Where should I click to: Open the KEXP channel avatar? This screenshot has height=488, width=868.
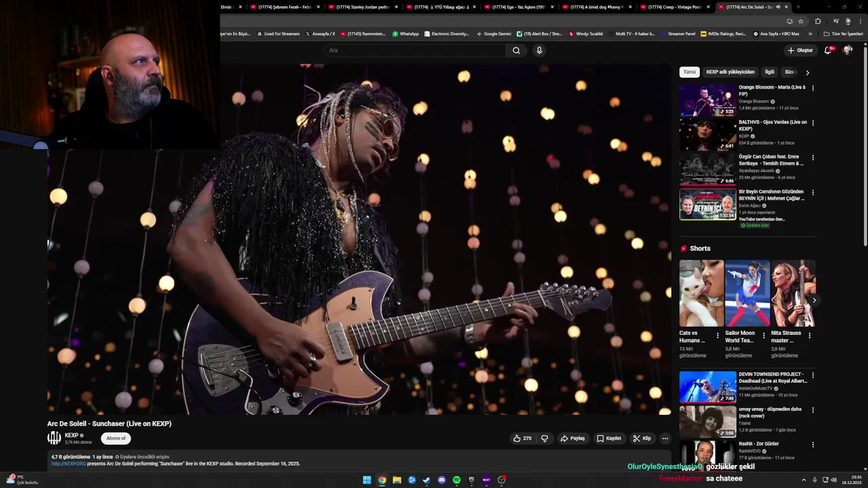(x=54, y=438)
